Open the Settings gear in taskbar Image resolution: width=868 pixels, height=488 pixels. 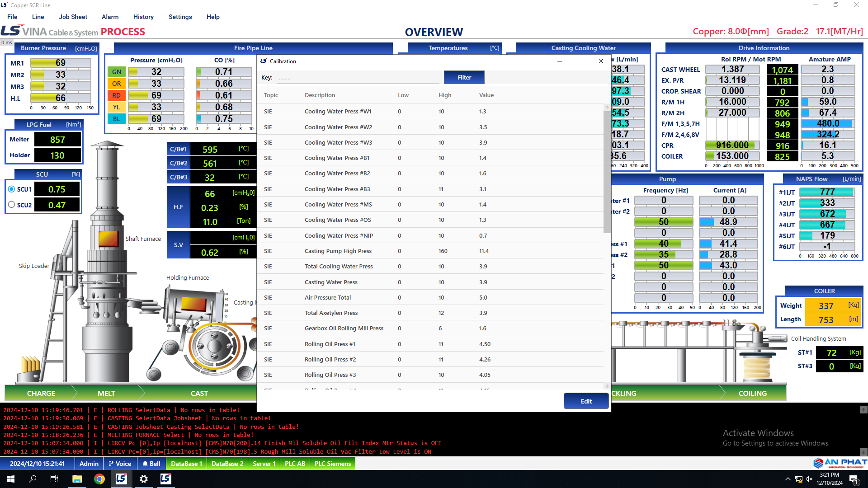point(143,479)
